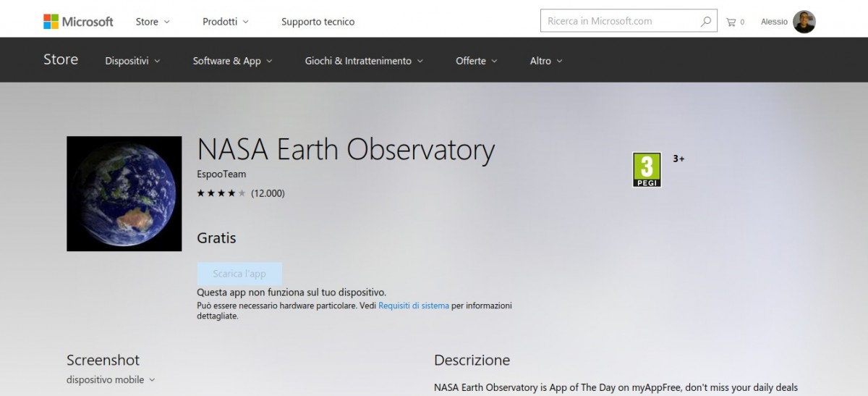The width and height of the screenshot is (868, 396).
Task: Click the Screenshot section heading
Action: [x=103, y=360]
